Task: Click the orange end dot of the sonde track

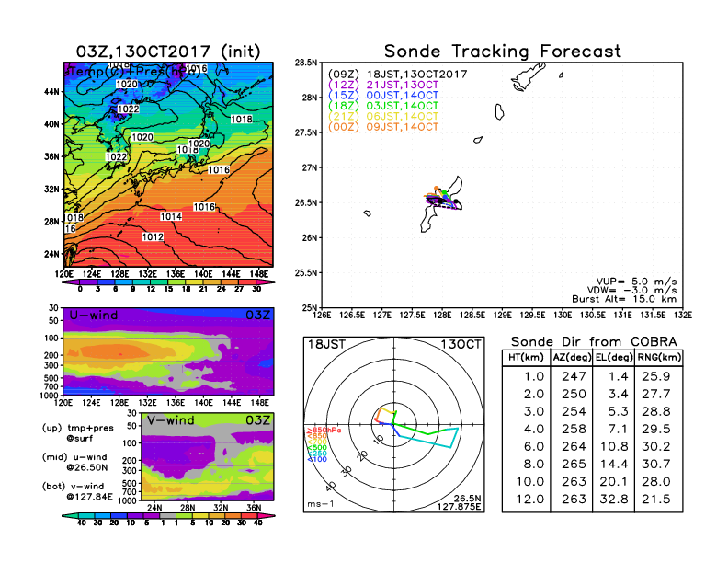Action: tap(436, 189)
